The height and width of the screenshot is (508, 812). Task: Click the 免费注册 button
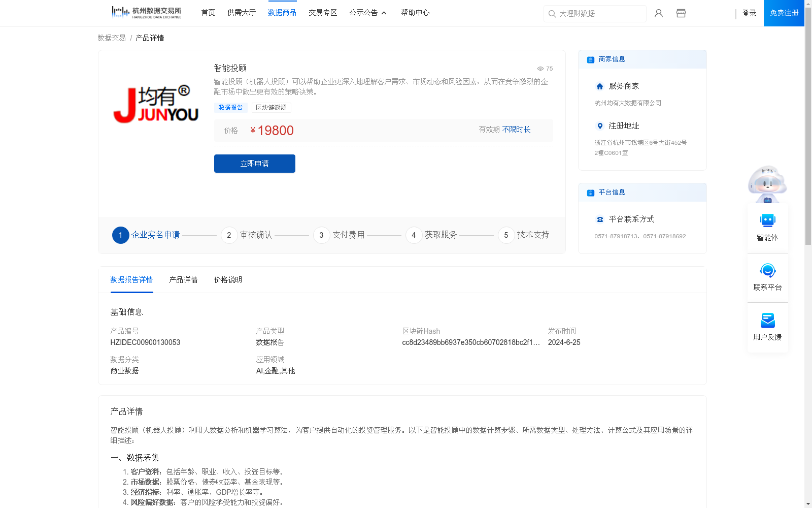[784, 13]
